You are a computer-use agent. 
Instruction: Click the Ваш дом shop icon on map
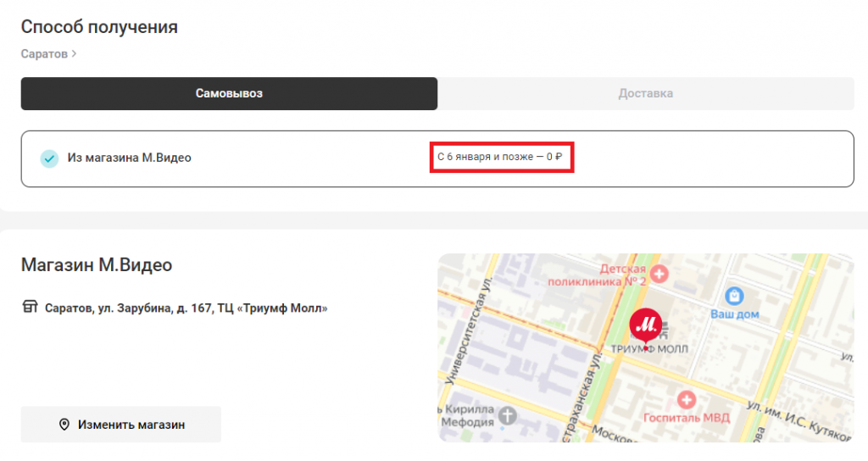point(734,296)
